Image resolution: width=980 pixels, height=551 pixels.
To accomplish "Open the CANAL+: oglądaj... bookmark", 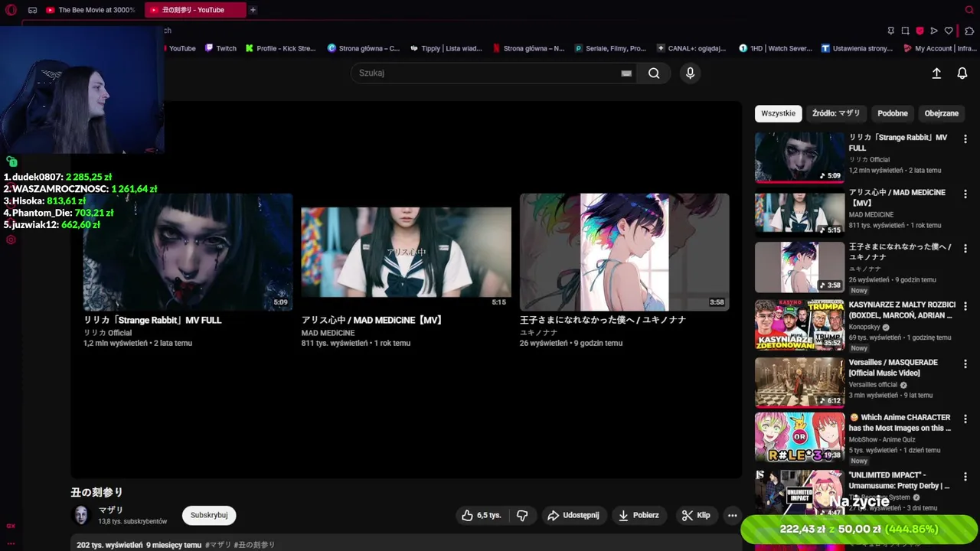I will point(691,48).
